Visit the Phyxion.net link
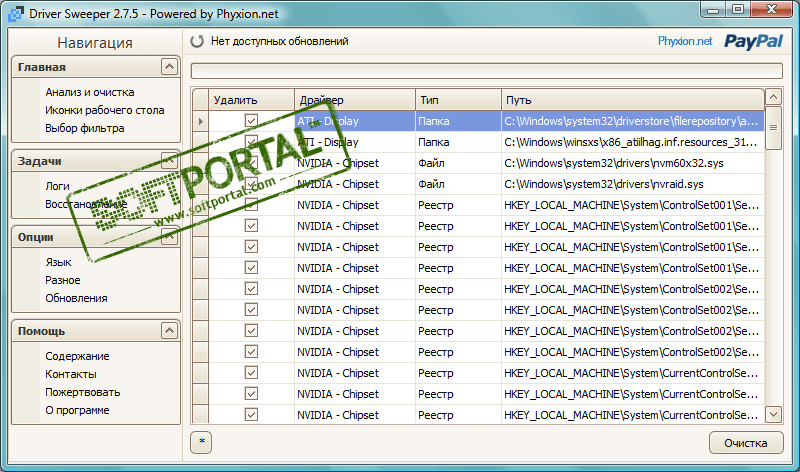The height and width of the screenshot is (472, 800). click(x=685, y=41)
